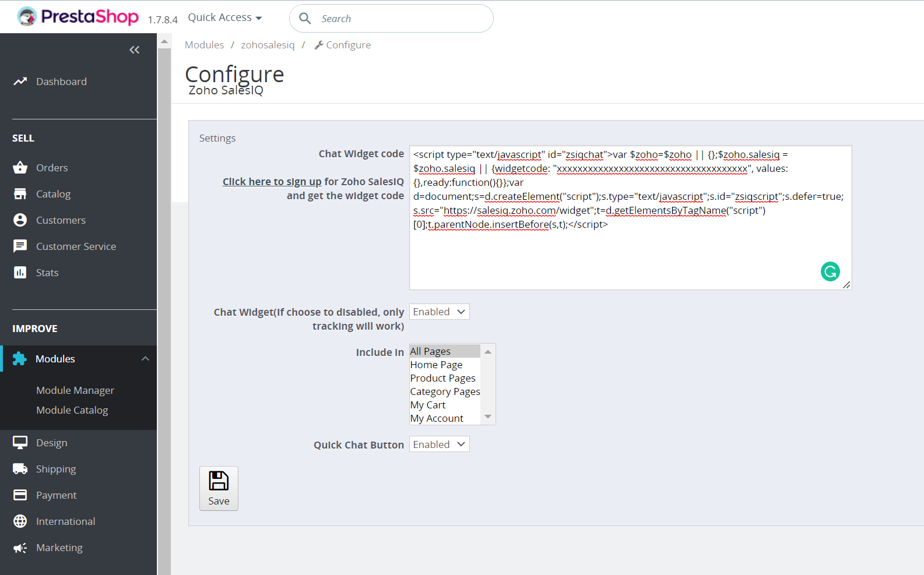Screen dimensions: 924x575
Task: Open Customers from the sidebar
Action: 61,220
